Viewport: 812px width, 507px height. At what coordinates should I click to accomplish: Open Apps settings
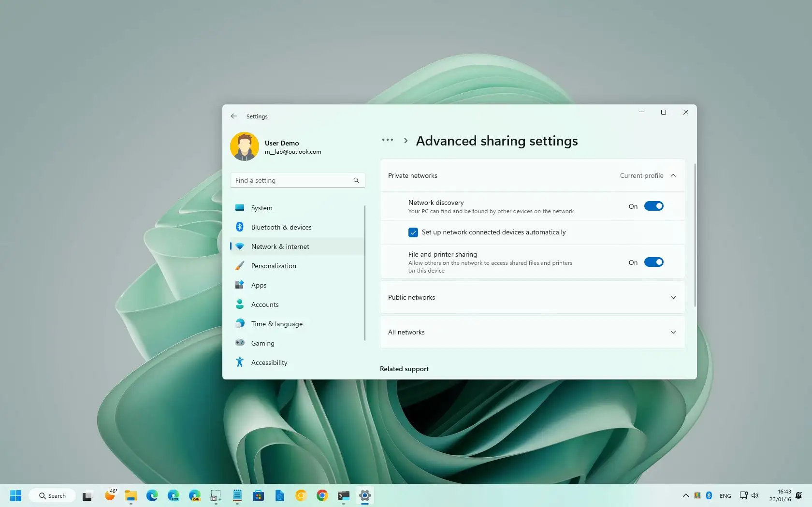click(259, 285)
